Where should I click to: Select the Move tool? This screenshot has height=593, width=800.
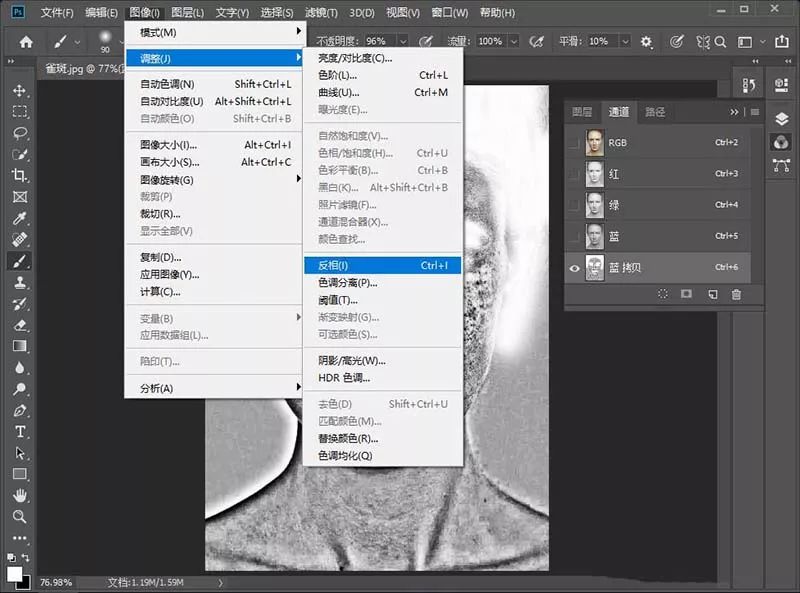click(20, 91)
